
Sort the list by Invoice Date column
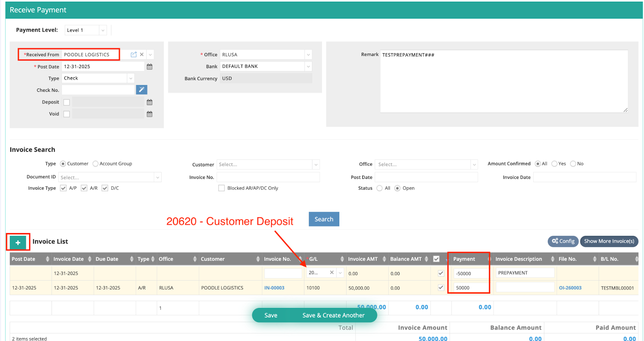point(69,259)
